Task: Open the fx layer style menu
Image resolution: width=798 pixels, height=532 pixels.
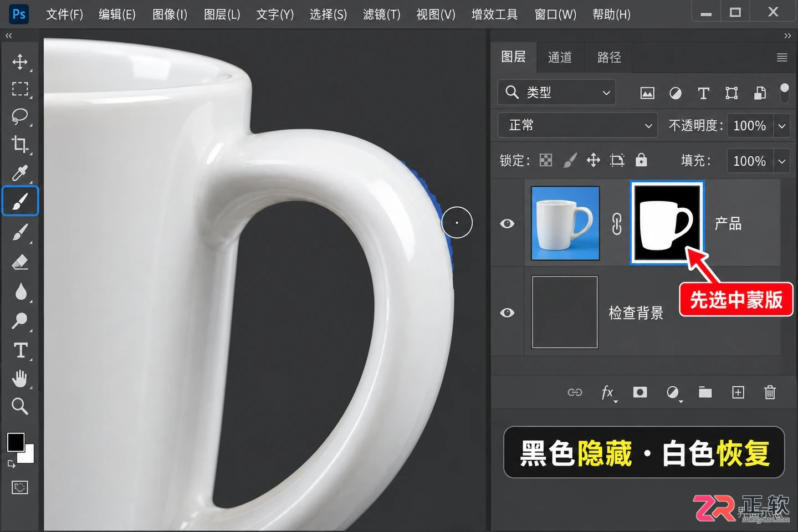Action: tap(607, 392)
